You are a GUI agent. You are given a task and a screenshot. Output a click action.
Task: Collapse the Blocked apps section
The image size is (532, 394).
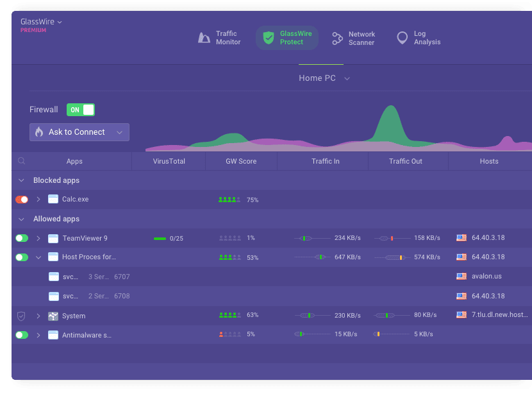[21, 180]
